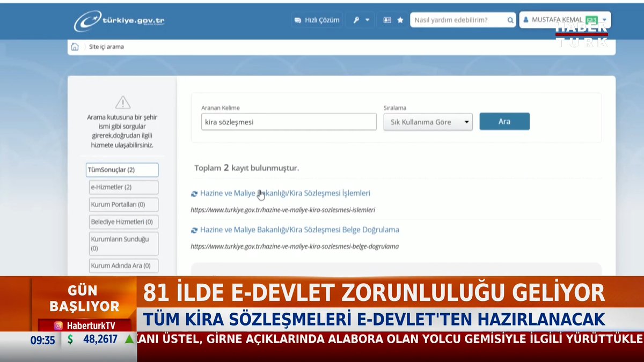Click the ID card icon in header
The width and height of the screenshot is (644, 362).
coord(387,20)
